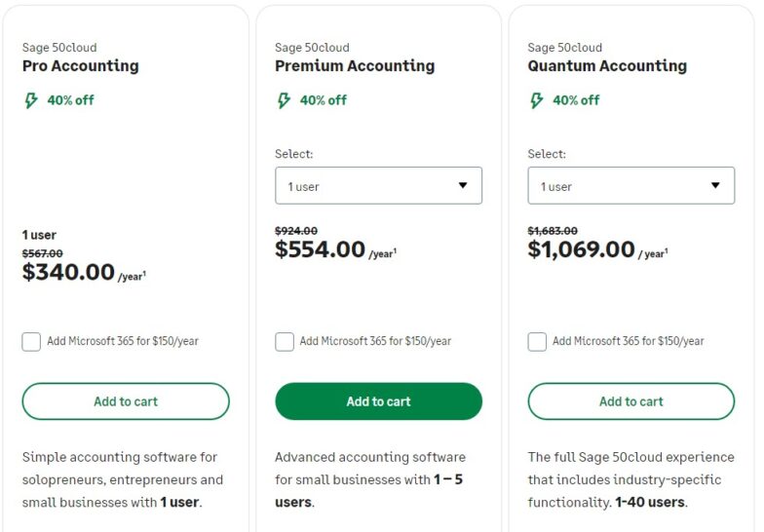Add Pro Accounting to cart
Viewport: 764px width, 532px height.
pyautogui.click(x=126, y=401)
